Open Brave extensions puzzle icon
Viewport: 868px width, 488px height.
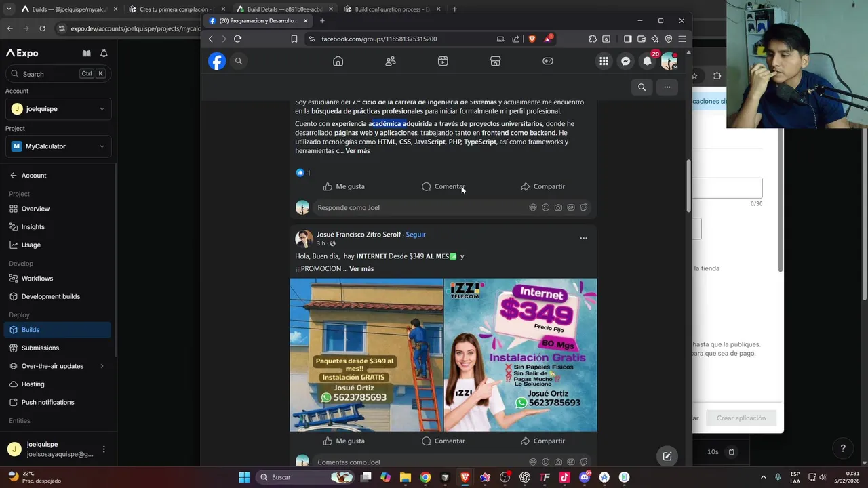click(x=593, y=39)
